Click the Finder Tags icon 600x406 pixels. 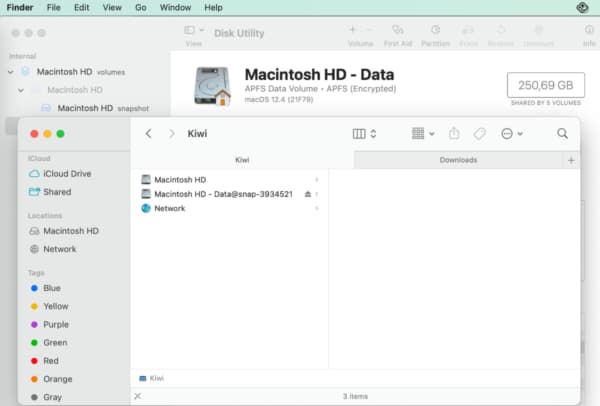click(x=479, y=134)
